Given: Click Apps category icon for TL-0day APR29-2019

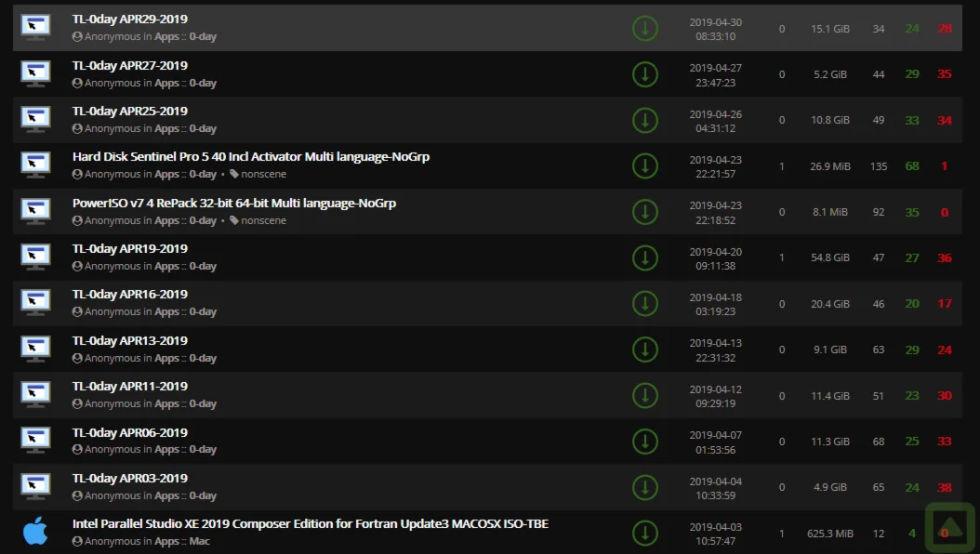Looking at the screenshot, I should [x=35, y=28].
